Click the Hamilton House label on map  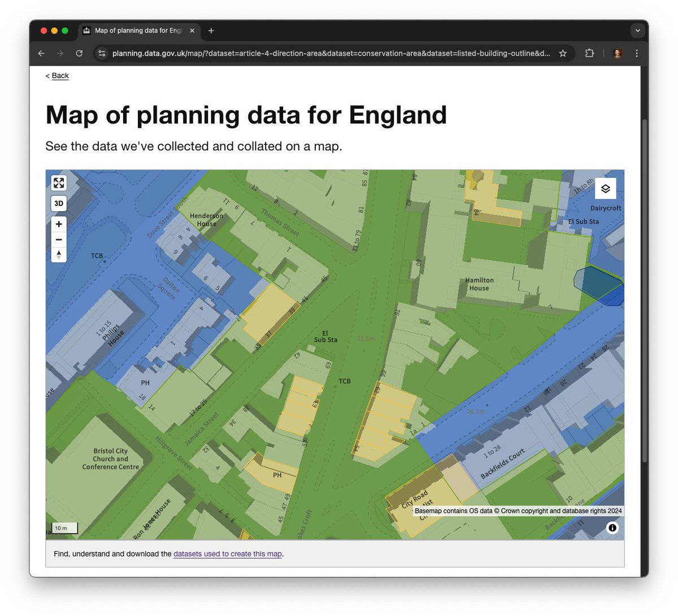click(479, 284)
